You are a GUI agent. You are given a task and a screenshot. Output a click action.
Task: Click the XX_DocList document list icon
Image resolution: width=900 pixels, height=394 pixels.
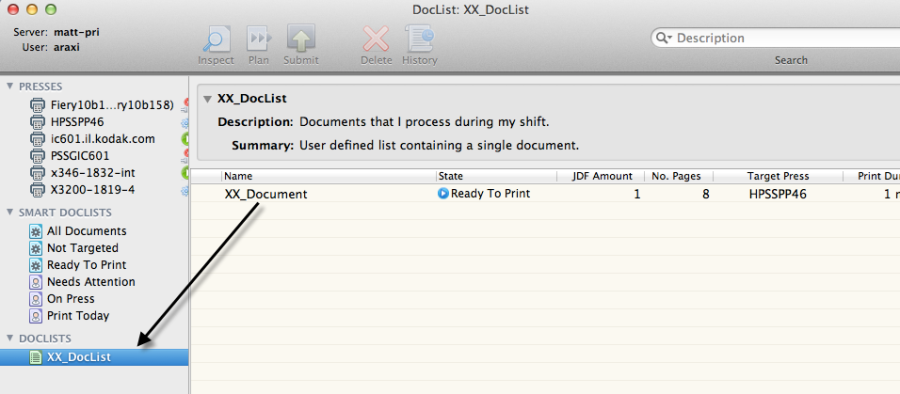tap(36, 357)
